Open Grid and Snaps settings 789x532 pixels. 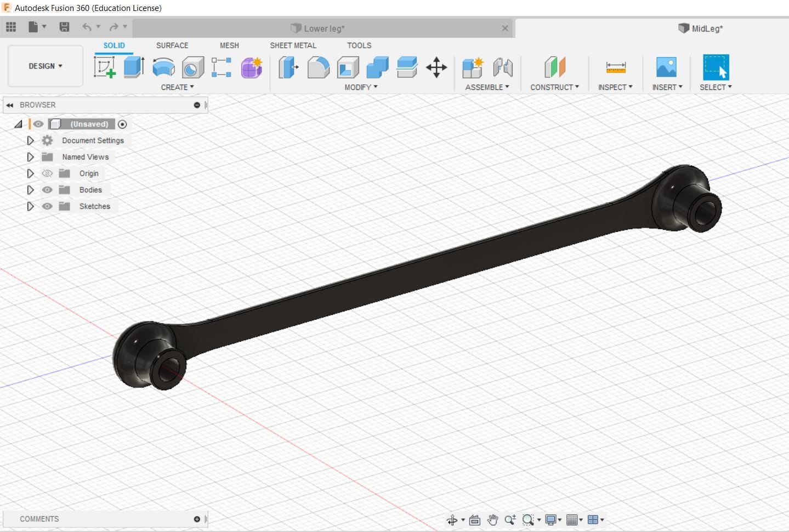[x=572, y=520]
